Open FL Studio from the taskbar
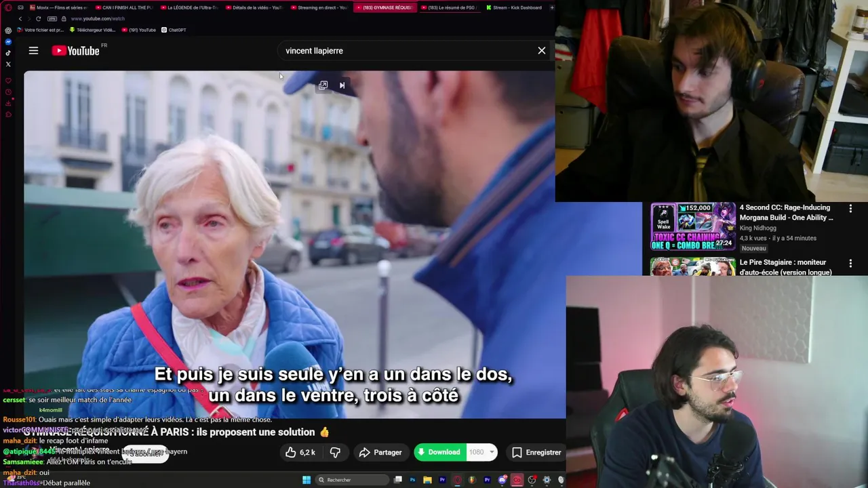The width and height of the screenshot is (868, 488). click(x=472, y=480)
